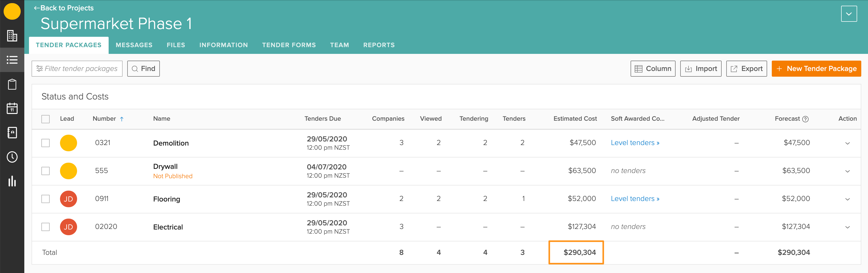Switch to the Messages tab
Image resolution: width=868 pixels, height=273 pixels.
pos(134,45)
